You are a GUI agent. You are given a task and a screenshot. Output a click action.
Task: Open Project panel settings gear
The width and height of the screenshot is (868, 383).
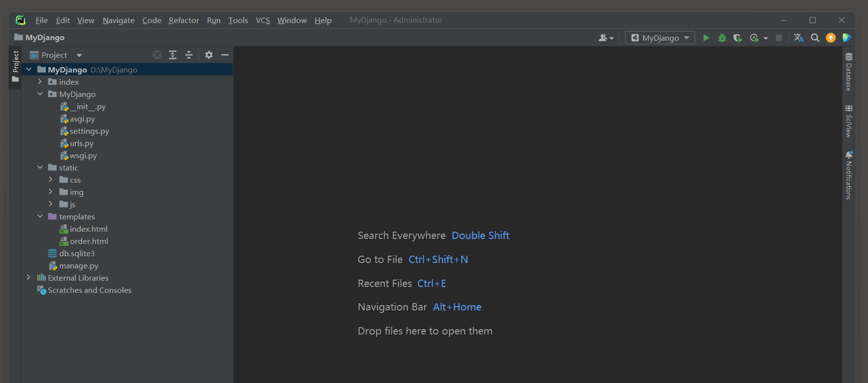(x=209, y=55)
